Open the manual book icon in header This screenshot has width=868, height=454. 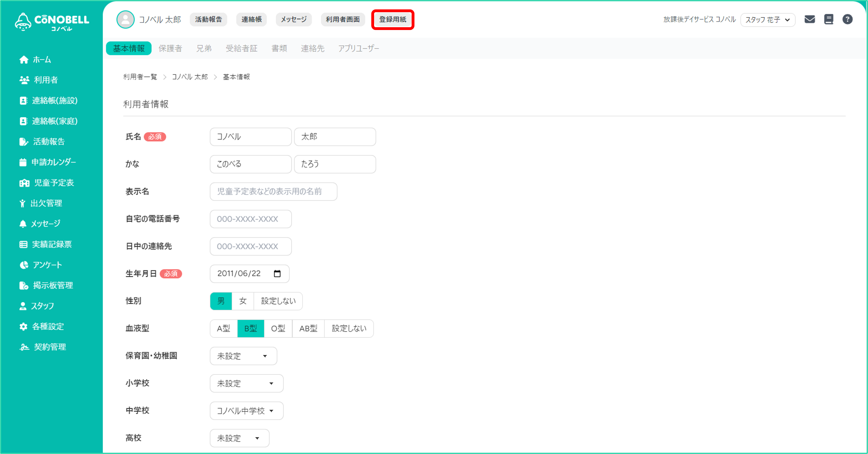pos(829,19)
